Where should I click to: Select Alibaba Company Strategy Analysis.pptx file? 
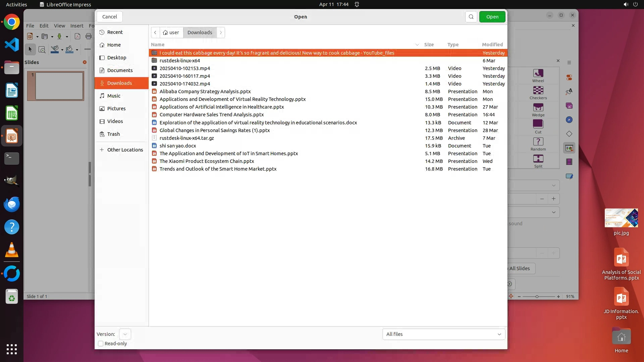click(205, 92)
